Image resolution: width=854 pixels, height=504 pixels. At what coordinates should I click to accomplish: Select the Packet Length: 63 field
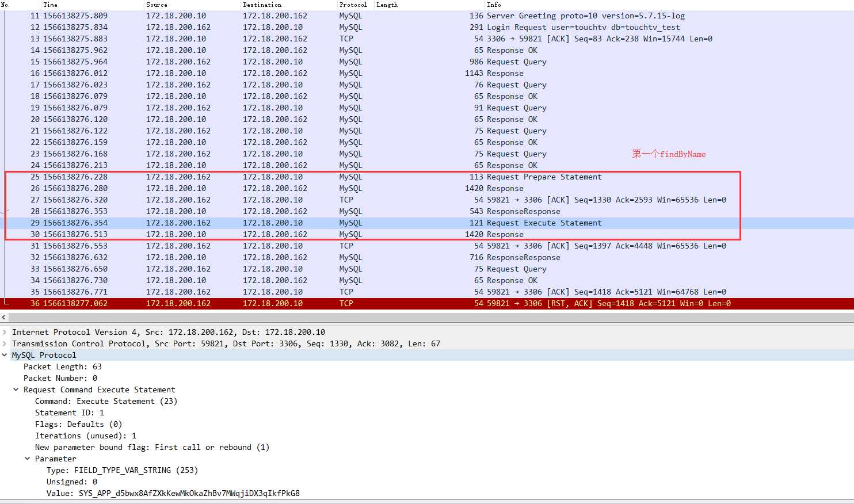coord(63,366)
